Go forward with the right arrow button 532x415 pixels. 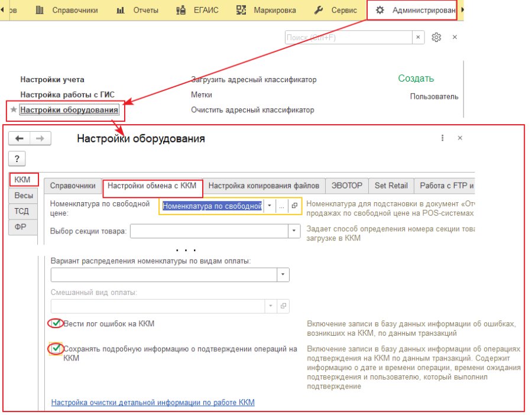40,138
